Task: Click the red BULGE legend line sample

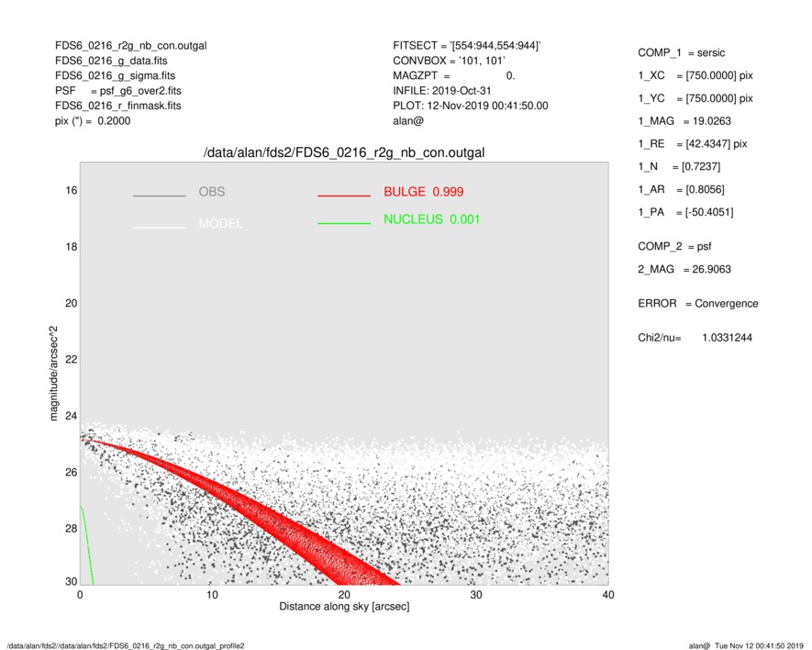Action: [x=344, y=196]
